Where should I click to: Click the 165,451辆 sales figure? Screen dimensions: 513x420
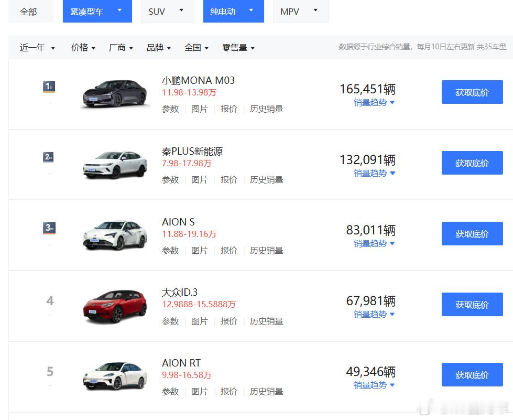click(367, 89)
